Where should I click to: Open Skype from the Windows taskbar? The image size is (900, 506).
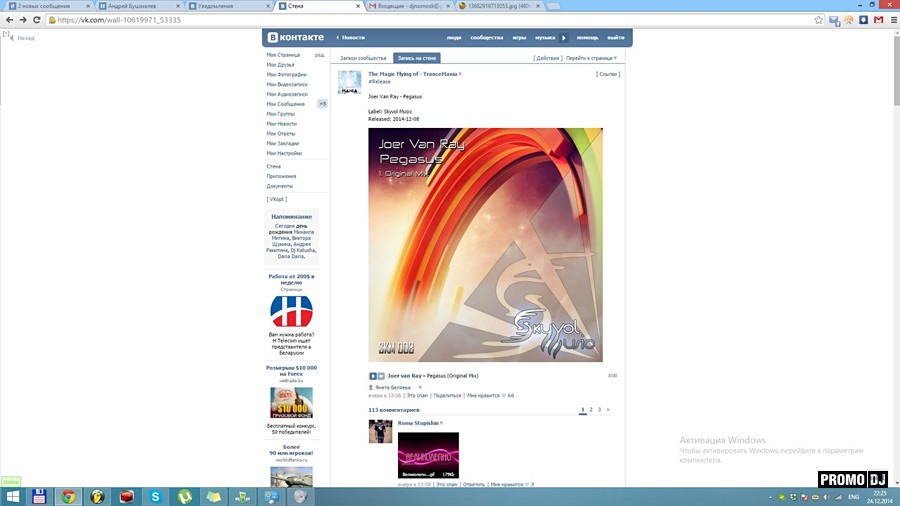coord(156,496)
